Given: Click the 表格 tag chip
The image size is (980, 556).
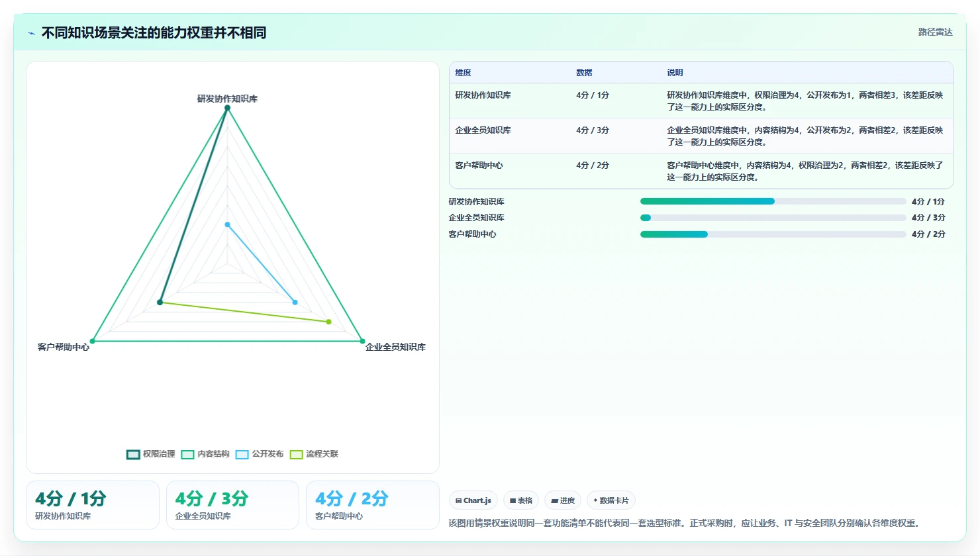Looking at the screenshot, I should pos(521,500).
